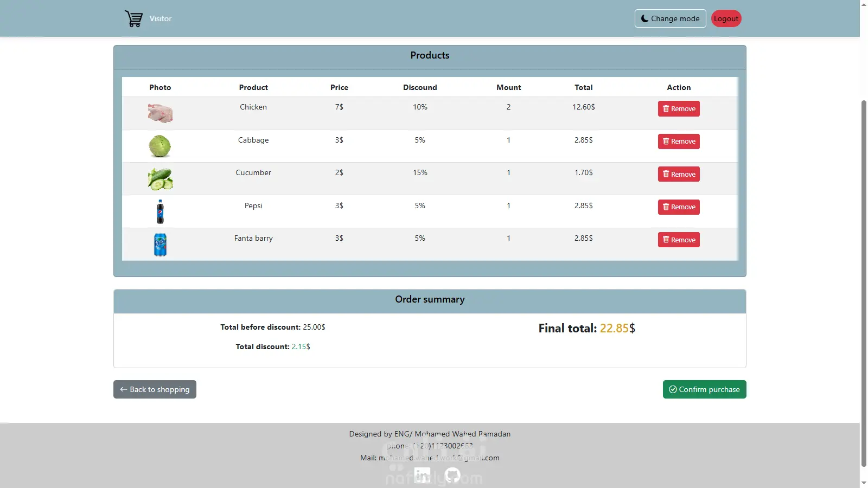Remove Cabbage from the cart
Viewport: 868px width, 488px height.
click(679, 142)
